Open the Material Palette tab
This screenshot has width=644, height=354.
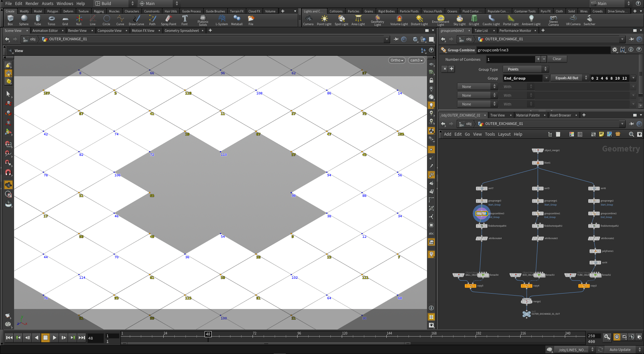click(528, 115)
